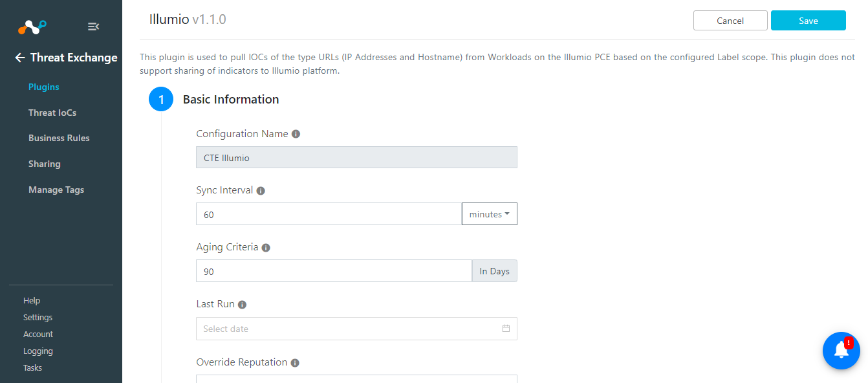Open the notification bell

841,351
